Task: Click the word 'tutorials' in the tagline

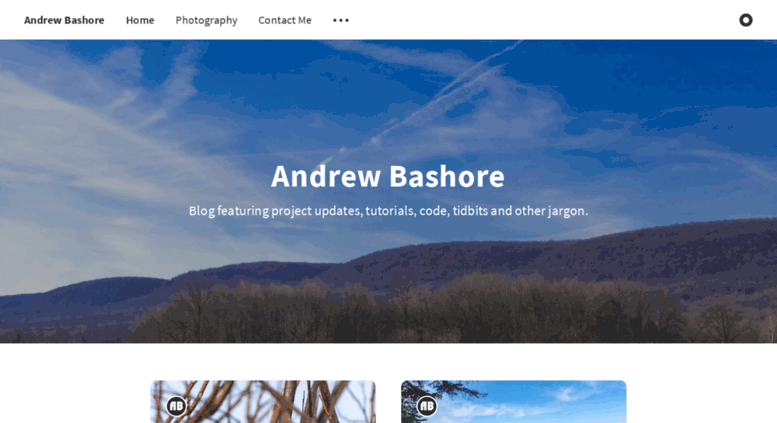Action: click(x=389, y=211)
